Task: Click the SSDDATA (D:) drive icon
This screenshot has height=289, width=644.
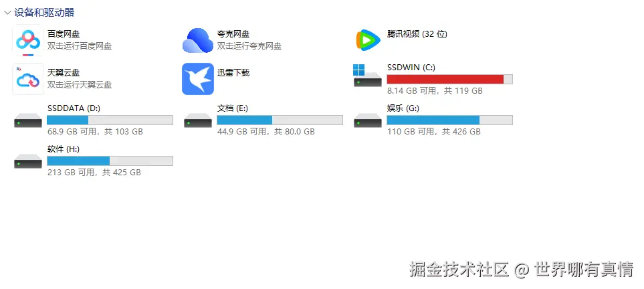Action: (x=28, y=120)
